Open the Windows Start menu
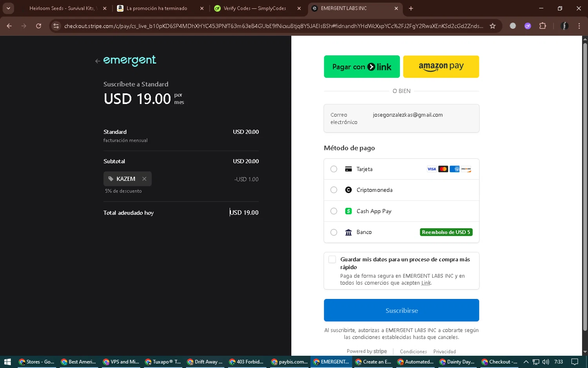588x368 pixels. click(7, 362)
